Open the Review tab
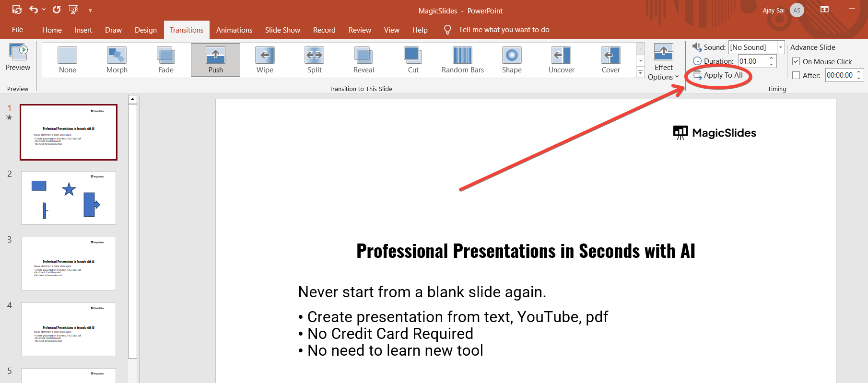Image resolution: width=868 pixels, height=383 pixels. click(360, 30)
